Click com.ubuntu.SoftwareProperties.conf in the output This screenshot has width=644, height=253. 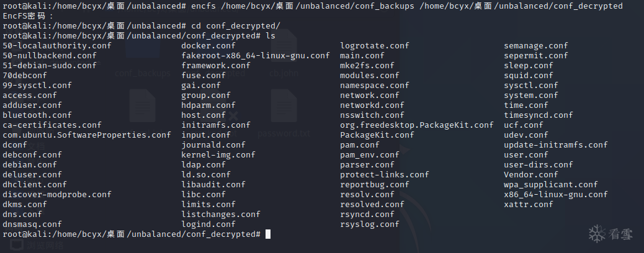point(86,135)
